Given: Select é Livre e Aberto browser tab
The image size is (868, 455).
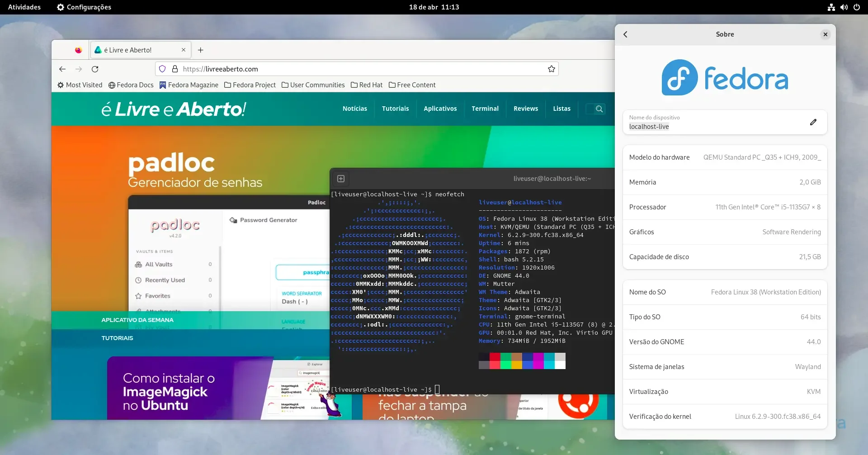Looking at the screenshot, I should click(140, 50).
